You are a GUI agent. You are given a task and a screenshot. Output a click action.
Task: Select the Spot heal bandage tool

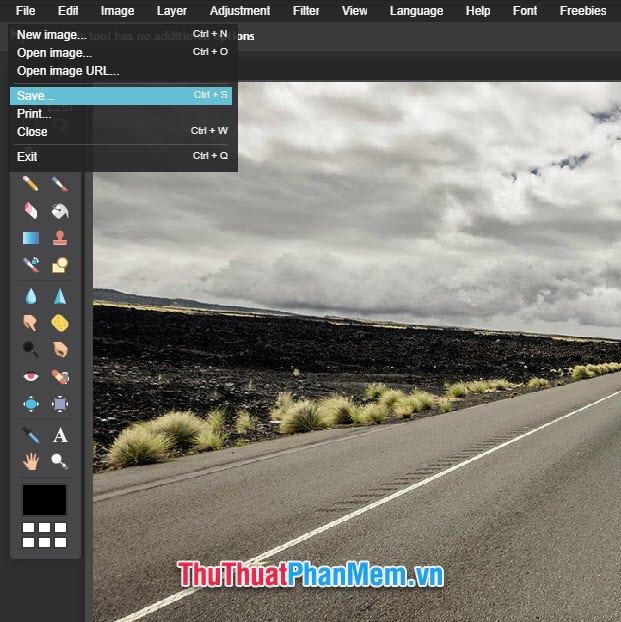(60, 376)
